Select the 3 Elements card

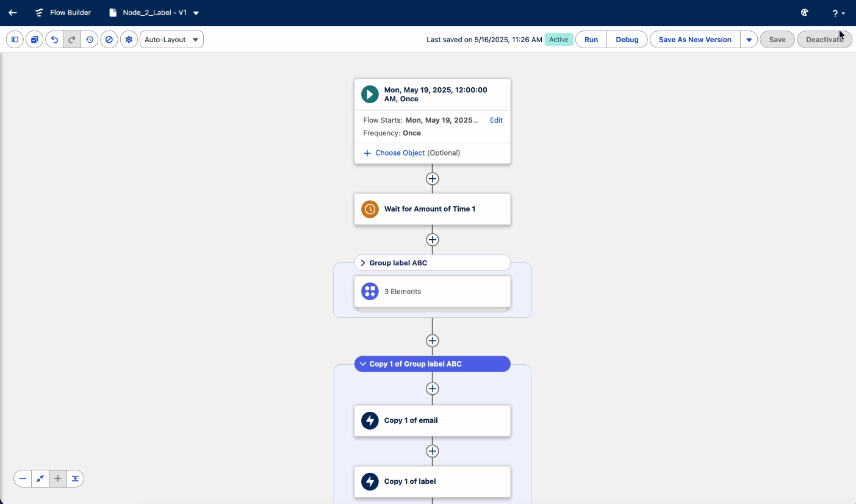[x=432, y=292]
